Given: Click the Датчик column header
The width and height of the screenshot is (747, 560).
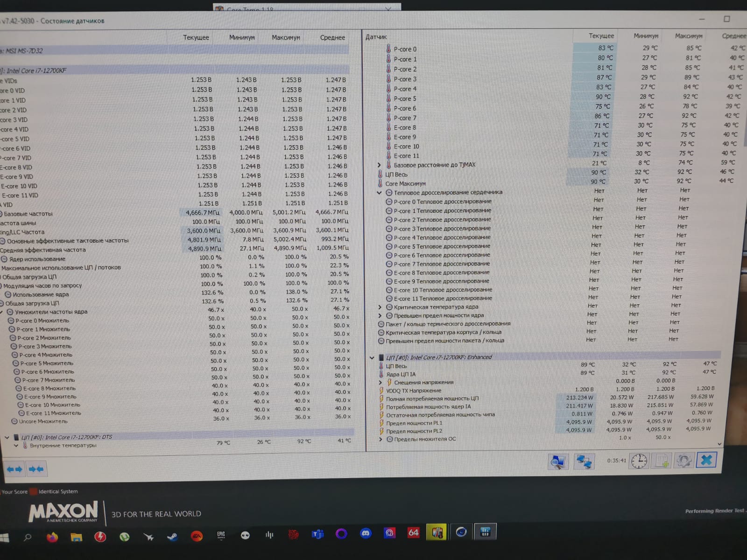Looking at the screenshot, I should 376,36.
